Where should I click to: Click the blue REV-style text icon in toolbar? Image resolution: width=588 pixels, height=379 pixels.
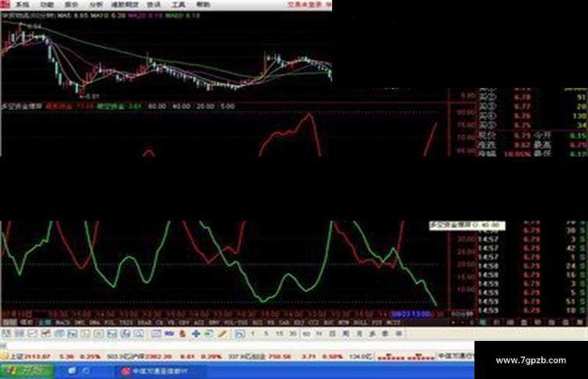pyautogui.click(x=169, y=334)
